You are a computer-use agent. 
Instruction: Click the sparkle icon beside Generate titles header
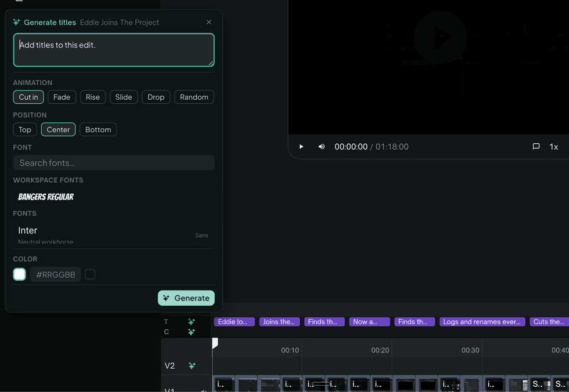pos(16,22)
